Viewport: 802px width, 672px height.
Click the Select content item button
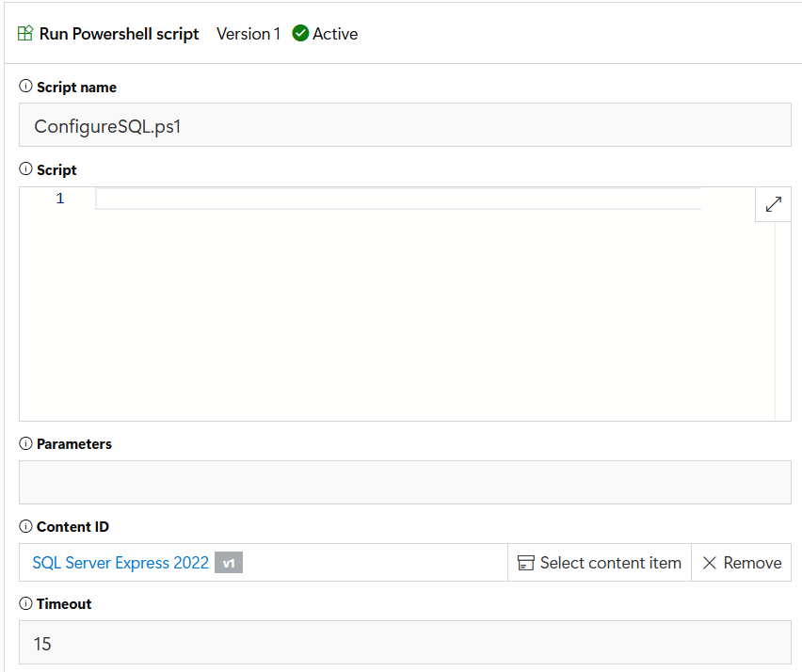coord(600,563)
